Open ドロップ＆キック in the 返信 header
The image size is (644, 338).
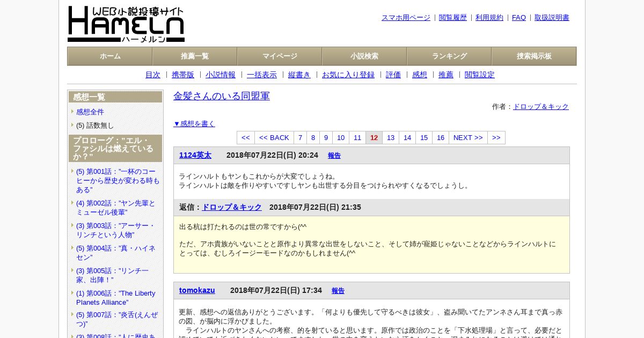(231, 207)
